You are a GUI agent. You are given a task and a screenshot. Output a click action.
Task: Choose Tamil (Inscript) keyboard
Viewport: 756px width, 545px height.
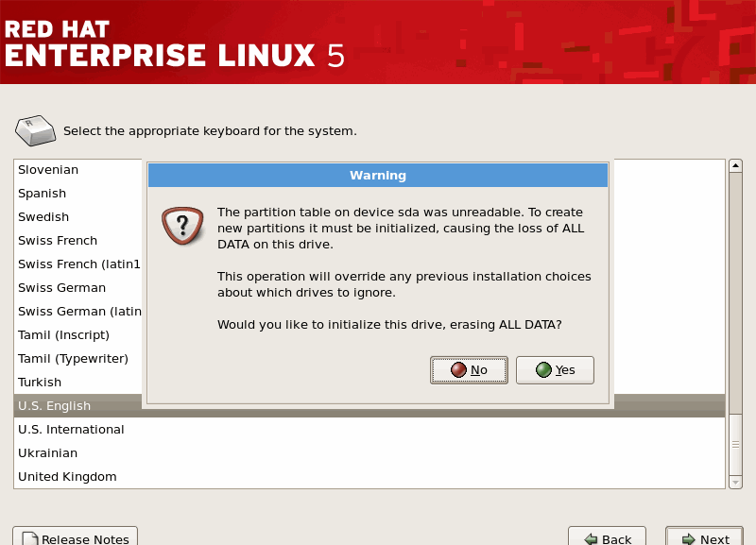coord(63,335)
